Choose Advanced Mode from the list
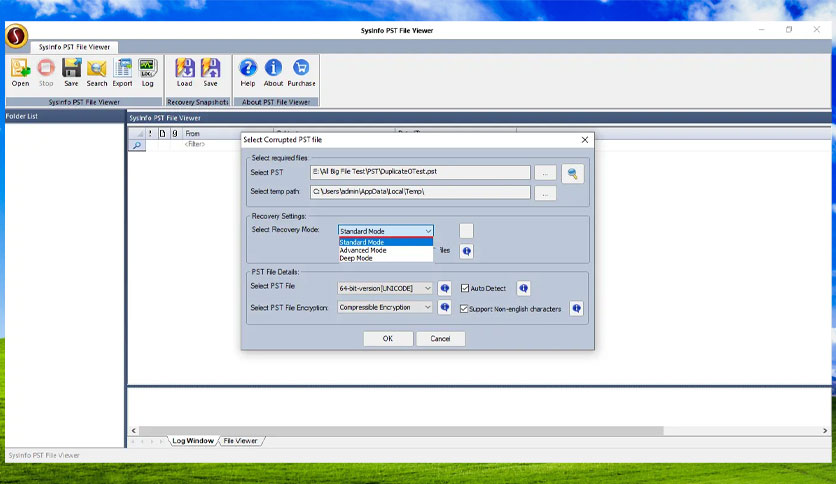The height and width of the screenshot is (484, 836). click(x=385, y=250)
